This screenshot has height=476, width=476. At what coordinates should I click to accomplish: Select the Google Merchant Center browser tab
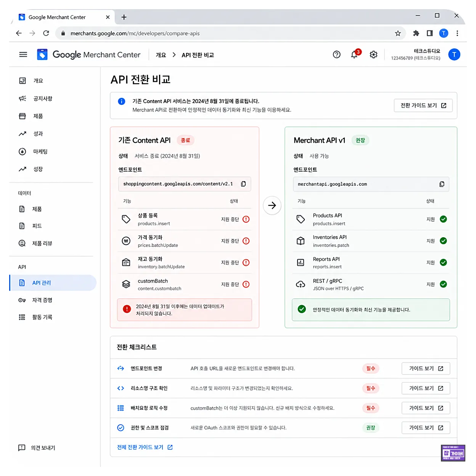coord(64,17)
